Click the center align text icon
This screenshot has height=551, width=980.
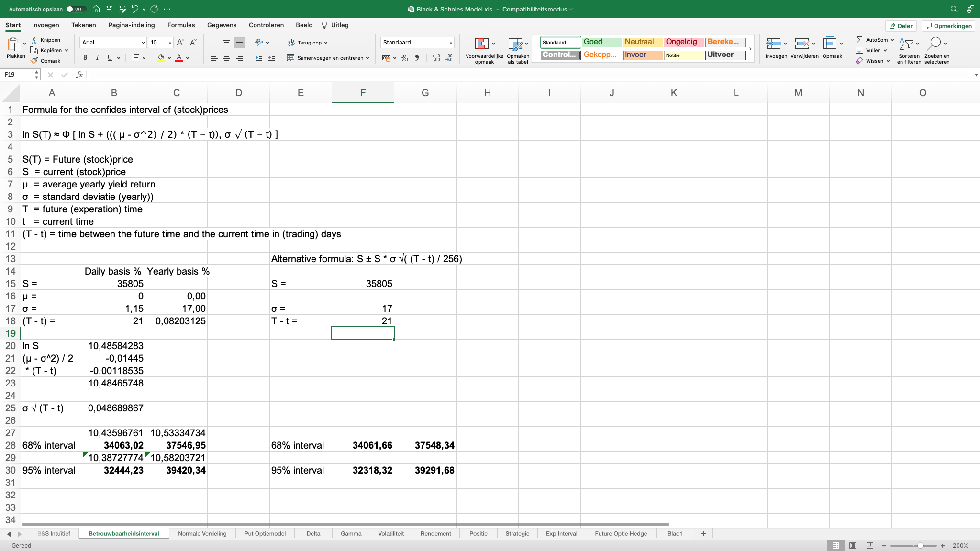[227, 58]
